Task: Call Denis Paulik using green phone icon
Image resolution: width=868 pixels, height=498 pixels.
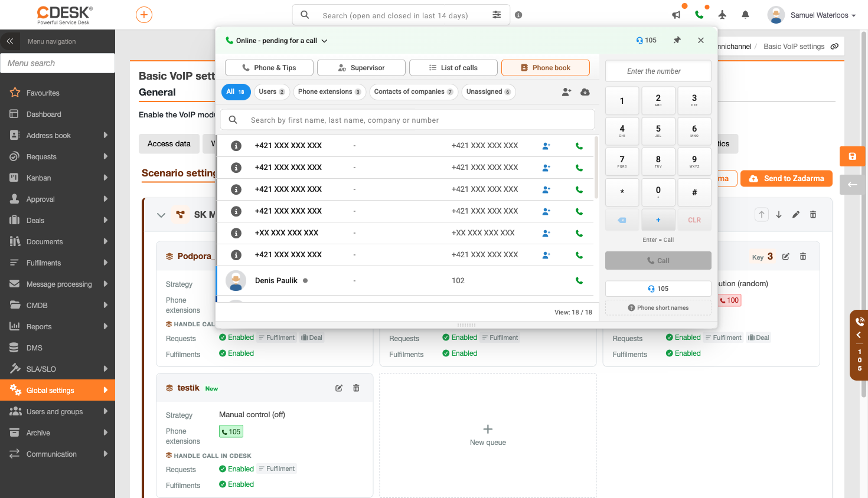Action: pos(579,281)
